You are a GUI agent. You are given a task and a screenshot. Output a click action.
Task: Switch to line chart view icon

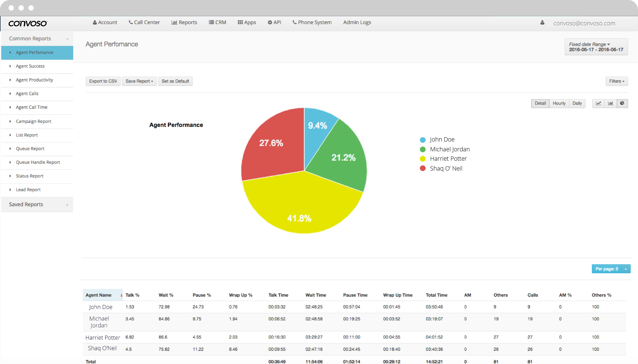coord(598,103)
